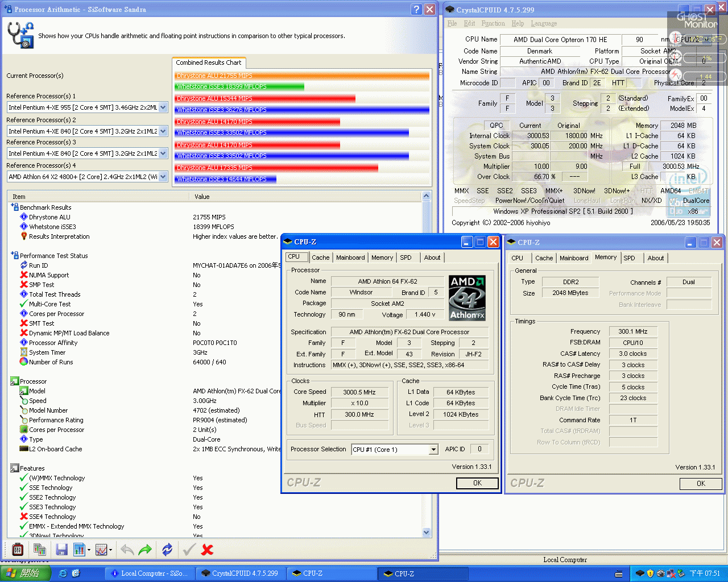The height and width of the screenshot is (582, 728).
Task: Open the Function menu in CrystalCPUID
Action: [493, 23]
